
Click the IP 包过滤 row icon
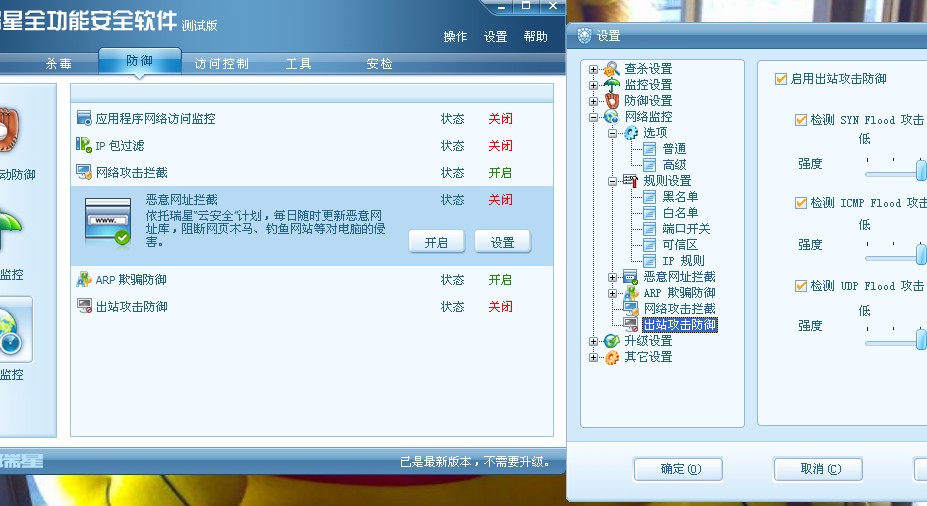pyautogui.click(x=84, y=145)
